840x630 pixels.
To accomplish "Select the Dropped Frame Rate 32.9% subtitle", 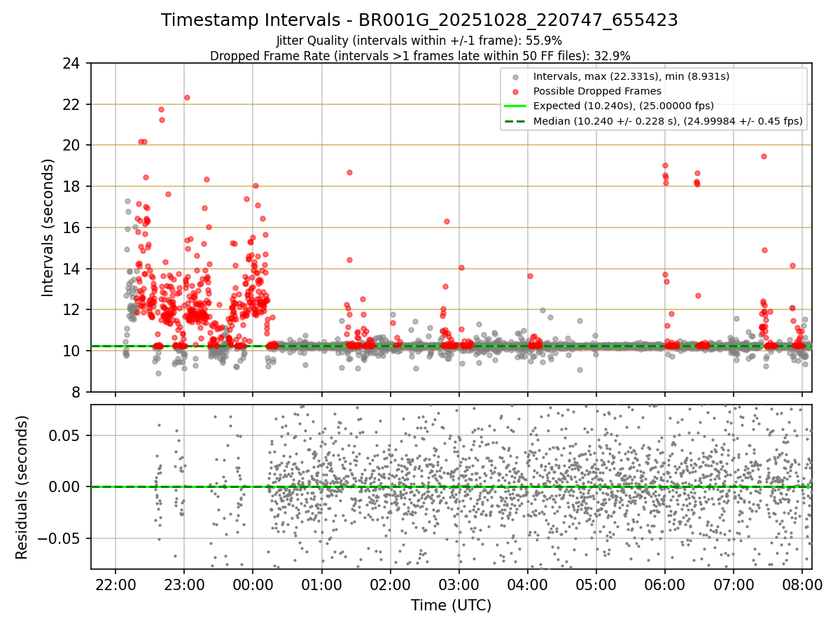I will click(x=419, y=55).
